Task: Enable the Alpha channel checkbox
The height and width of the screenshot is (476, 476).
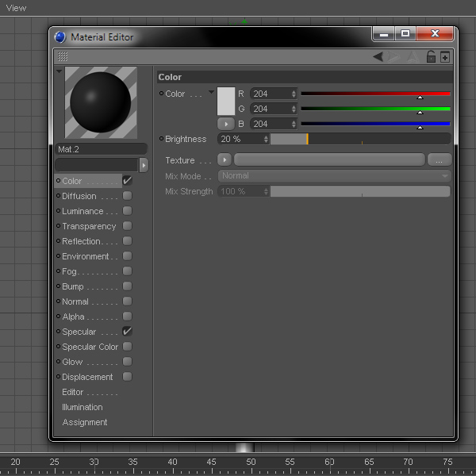Action: pos(127,316)
